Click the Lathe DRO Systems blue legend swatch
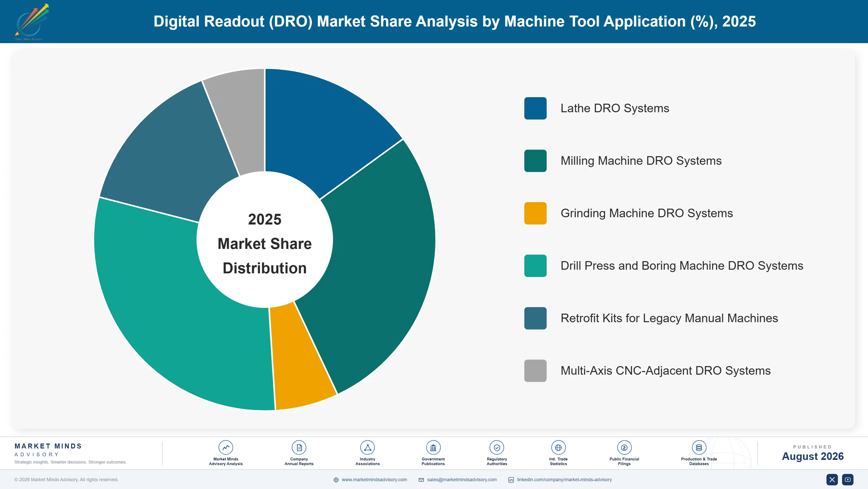This screenshot has width=868, height=489. coord(535,108)
